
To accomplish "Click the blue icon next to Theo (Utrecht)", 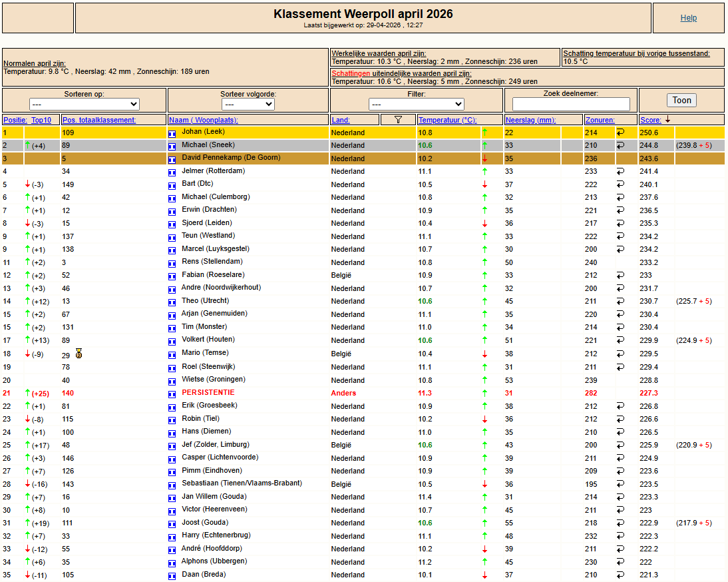I will point(172,302).
